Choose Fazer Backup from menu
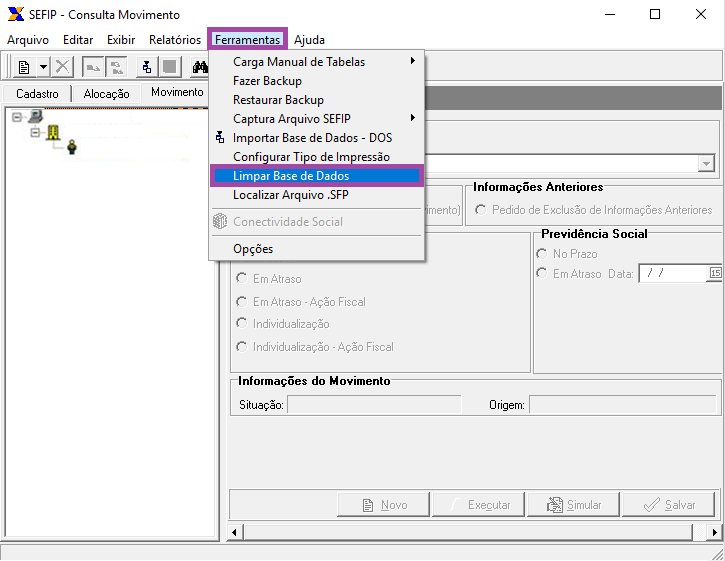The width and height of the screenshot is (725, 561). tap(316, 80)
